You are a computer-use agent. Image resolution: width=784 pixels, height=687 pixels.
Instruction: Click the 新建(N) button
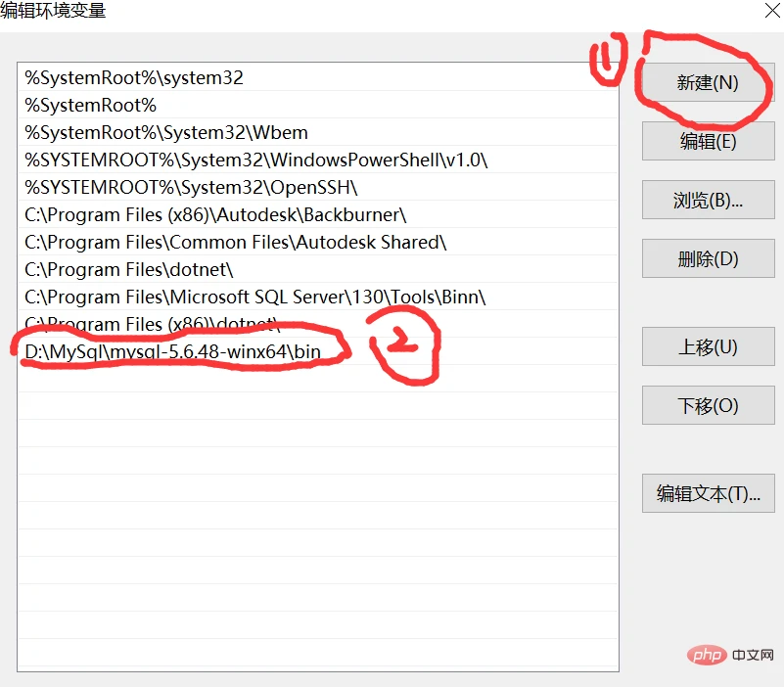point(708,82)
